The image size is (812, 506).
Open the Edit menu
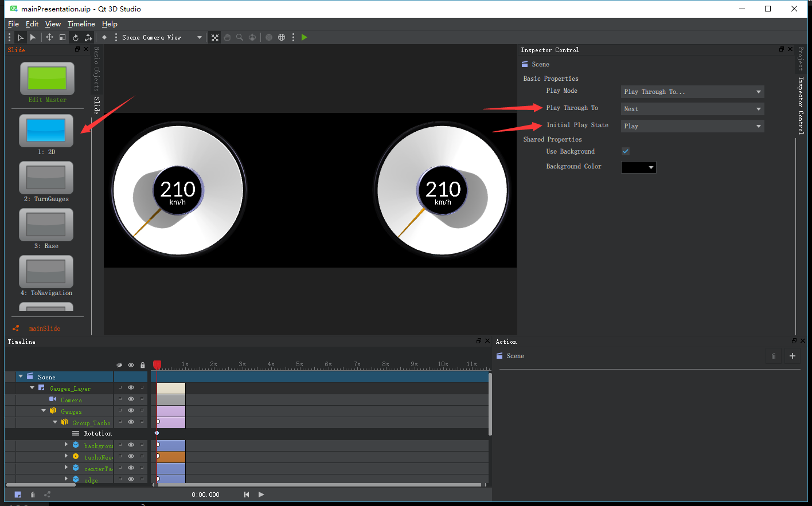pyautogui.click(x=32, y=24)
